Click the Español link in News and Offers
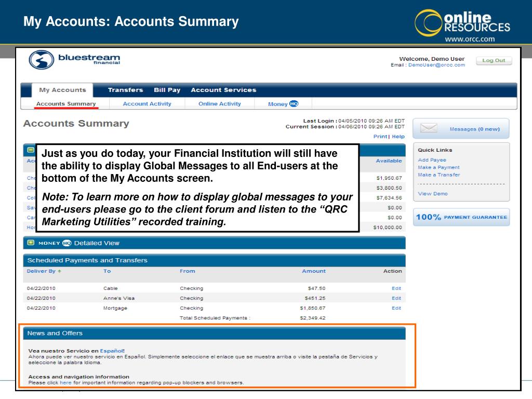This screenshot has height=399, width=532. tap(111, 351)
